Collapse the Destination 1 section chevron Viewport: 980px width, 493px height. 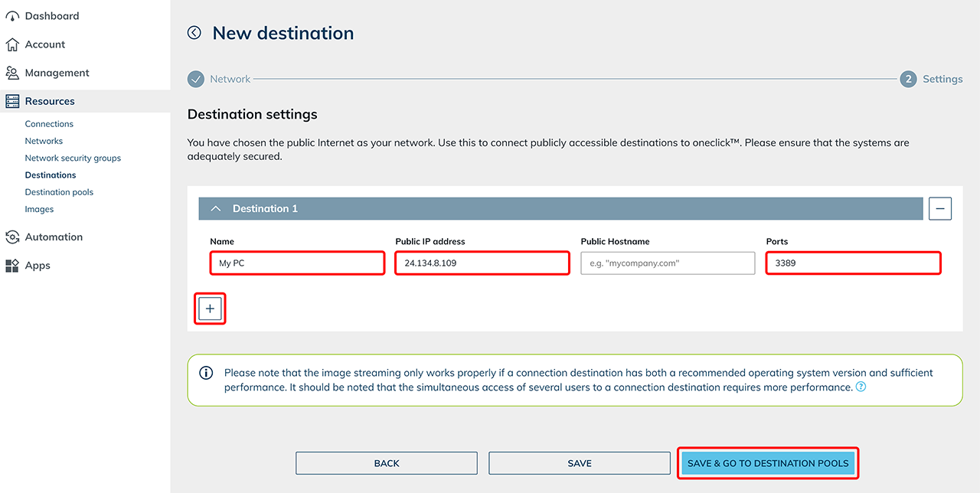pyautogui.click(x=216, y=208)
